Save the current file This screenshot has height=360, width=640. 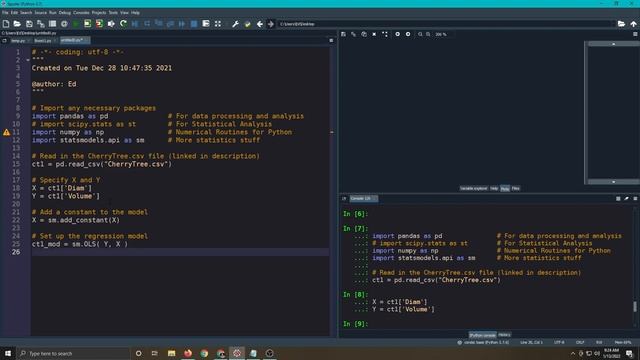click(29, 24)
